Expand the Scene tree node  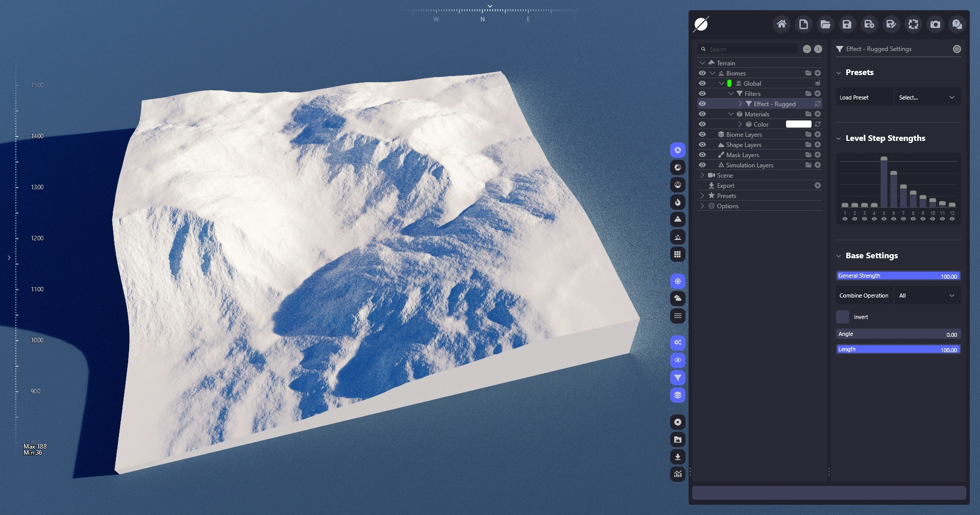[x=702, y=175]
